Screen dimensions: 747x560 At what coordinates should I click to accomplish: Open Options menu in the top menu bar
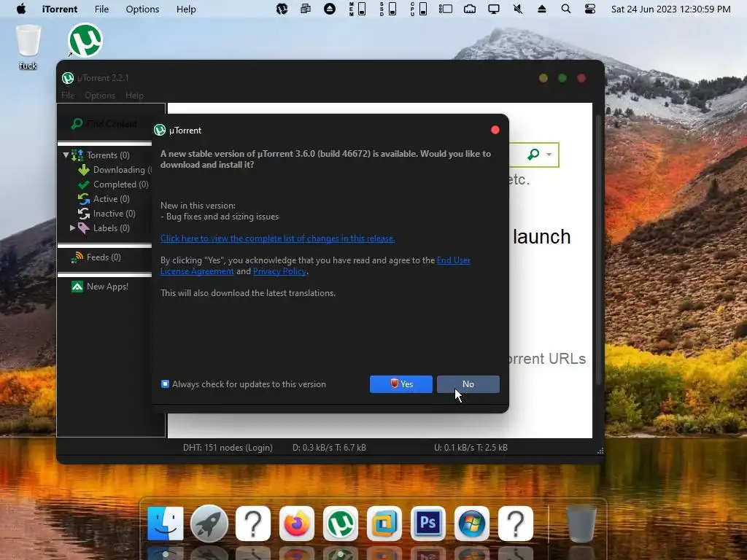142,9
